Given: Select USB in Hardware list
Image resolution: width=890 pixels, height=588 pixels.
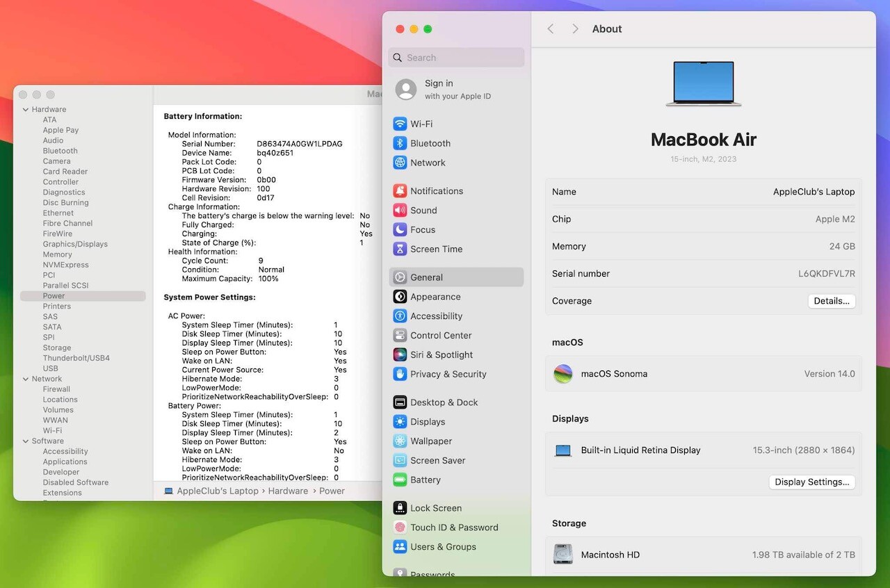Looking at the screenshot, I should pyautogui.click(x=50, y=368).
